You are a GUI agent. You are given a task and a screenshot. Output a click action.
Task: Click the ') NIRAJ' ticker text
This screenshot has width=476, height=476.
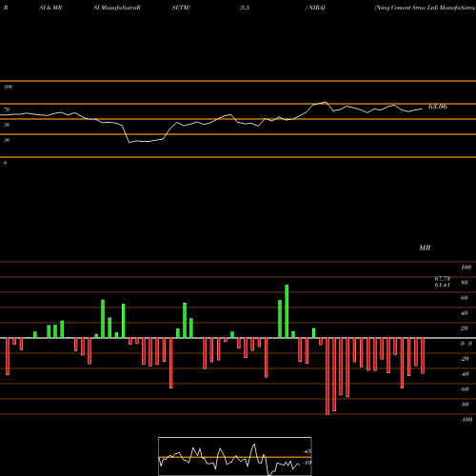pos(315,8)
